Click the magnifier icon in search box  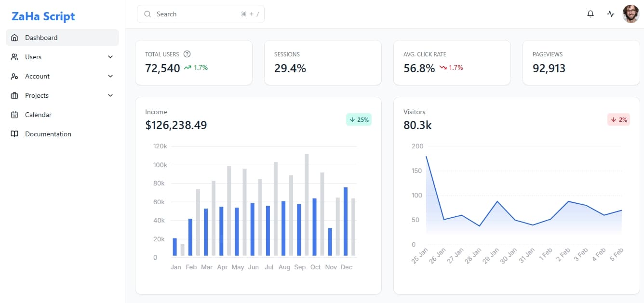(x=148, y=14)
